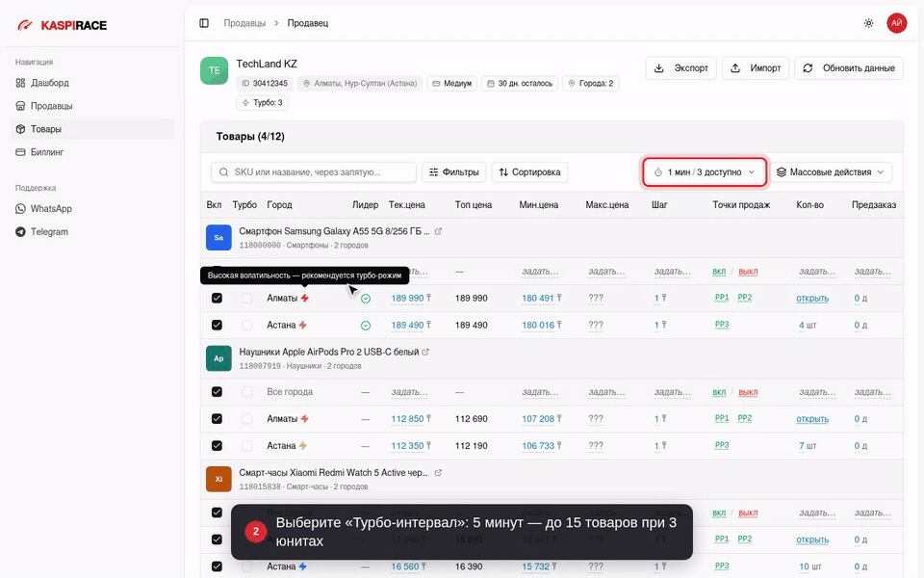Click Обновить данные button
The image size is (924, 578).
click(x=849, y=67)
